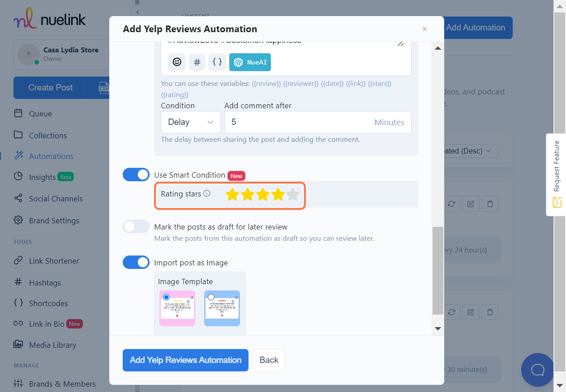Image resolution: width=566 pixels, height=392 pixels.
Task: Open the Casa Lydia Store brand switcher
Action: [x=61, y=55]
